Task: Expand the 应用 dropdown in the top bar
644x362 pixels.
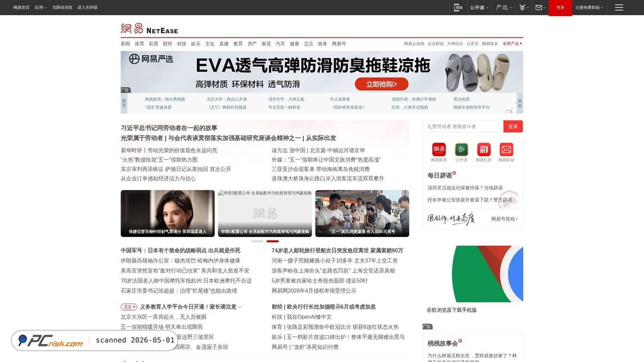Action: click(40, 8)
